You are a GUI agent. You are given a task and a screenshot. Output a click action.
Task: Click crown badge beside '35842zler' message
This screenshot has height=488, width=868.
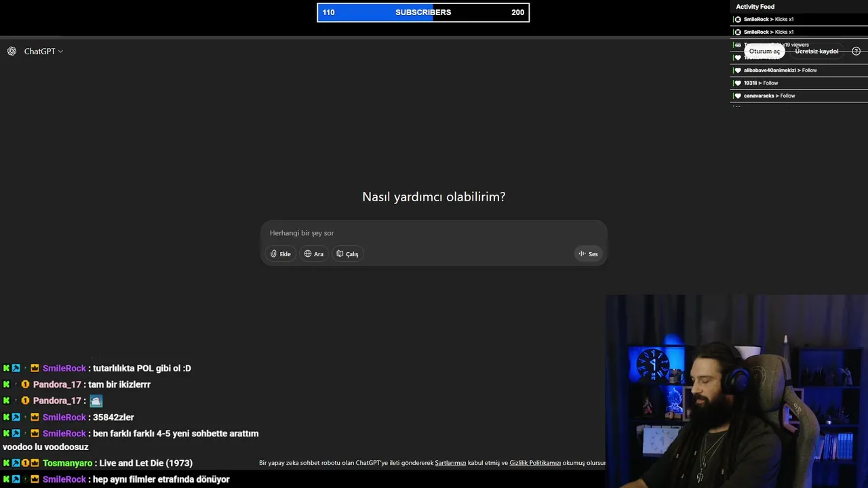point(35,418)
